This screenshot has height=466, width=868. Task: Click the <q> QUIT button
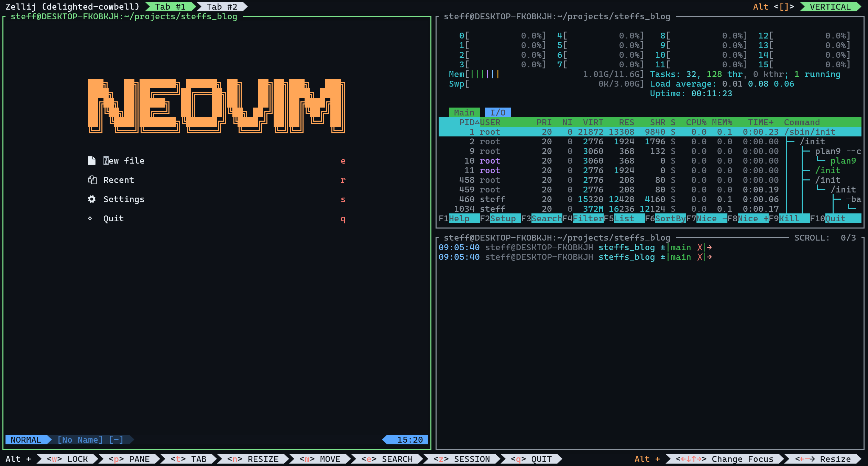pos(531,459)
